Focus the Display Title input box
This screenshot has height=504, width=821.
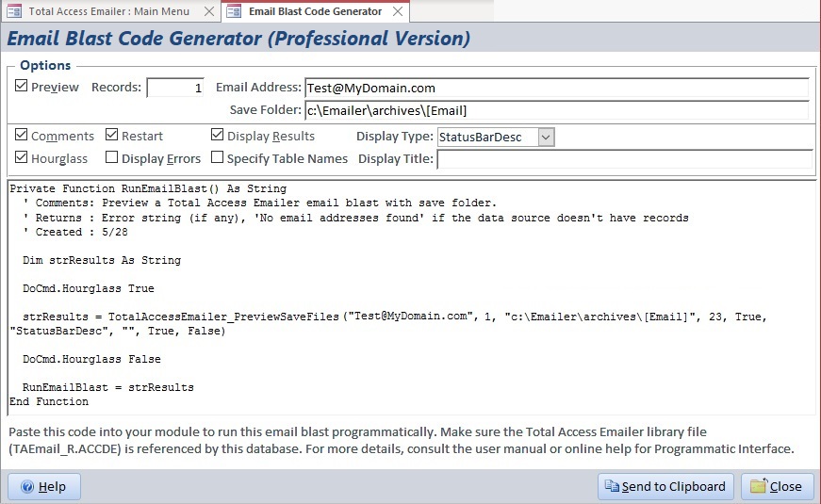(624, 159)
